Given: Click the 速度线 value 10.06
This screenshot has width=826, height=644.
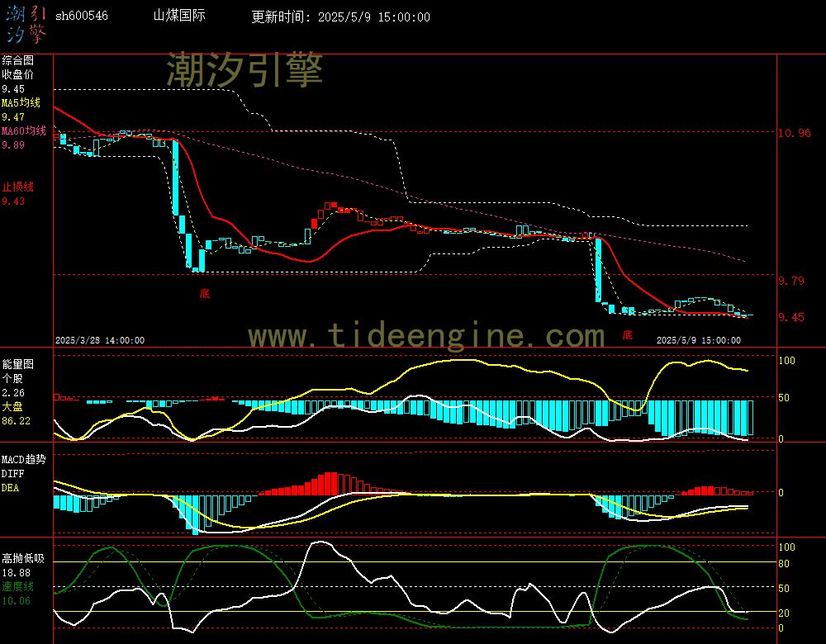Looking at the screenshot, I should point(16,601).
